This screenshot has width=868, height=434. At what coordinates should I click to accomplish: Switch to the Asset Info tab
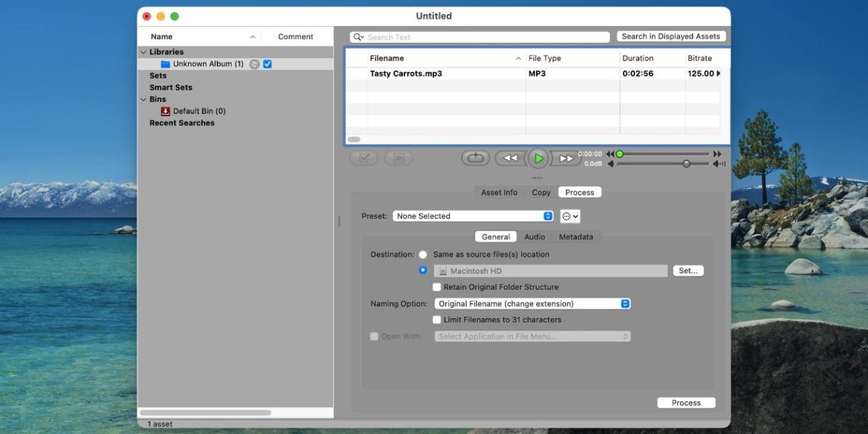tap(499, 193)
